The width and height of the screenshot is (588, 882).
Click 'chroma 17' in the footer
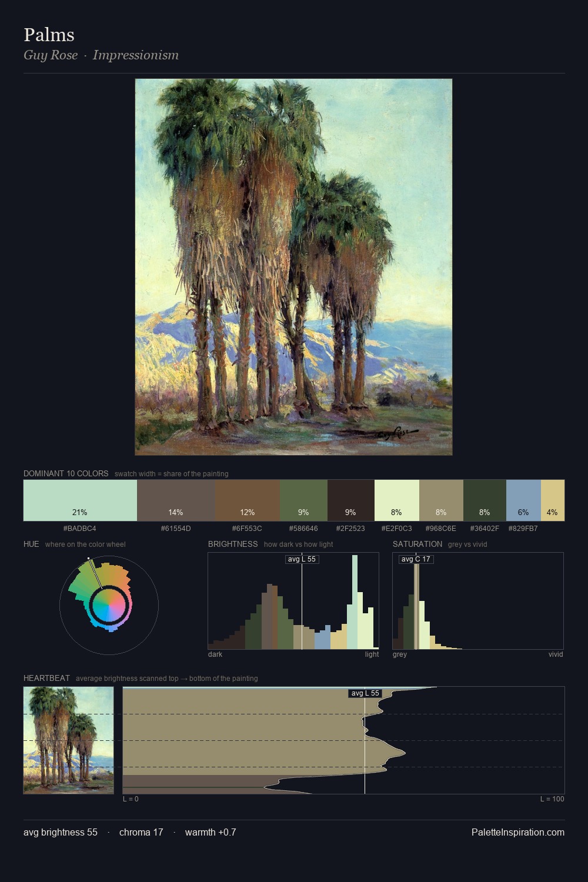pyautogui.click(x=141, y=832)
